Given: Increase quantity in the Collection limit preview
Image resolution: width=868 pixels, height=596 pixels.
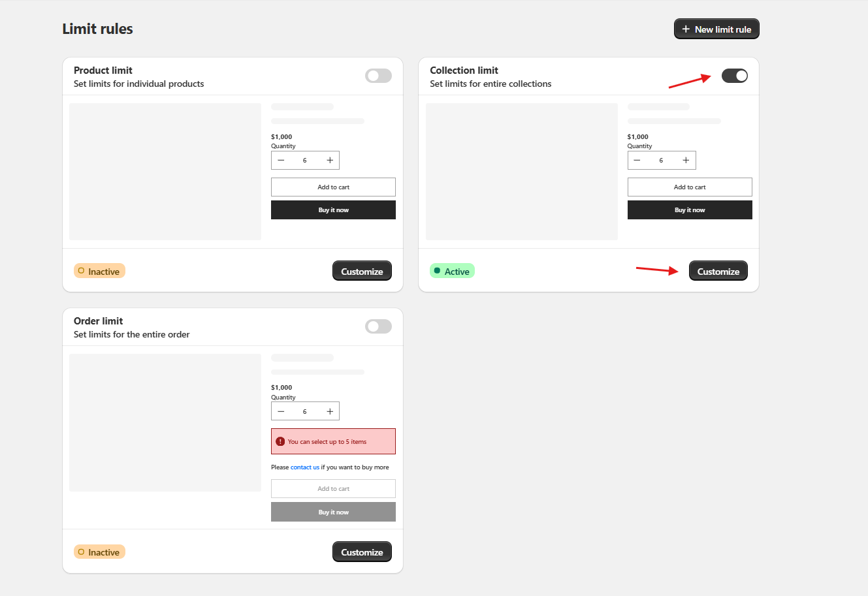Looking at the screenshot, I should click(x=686, y=161).
